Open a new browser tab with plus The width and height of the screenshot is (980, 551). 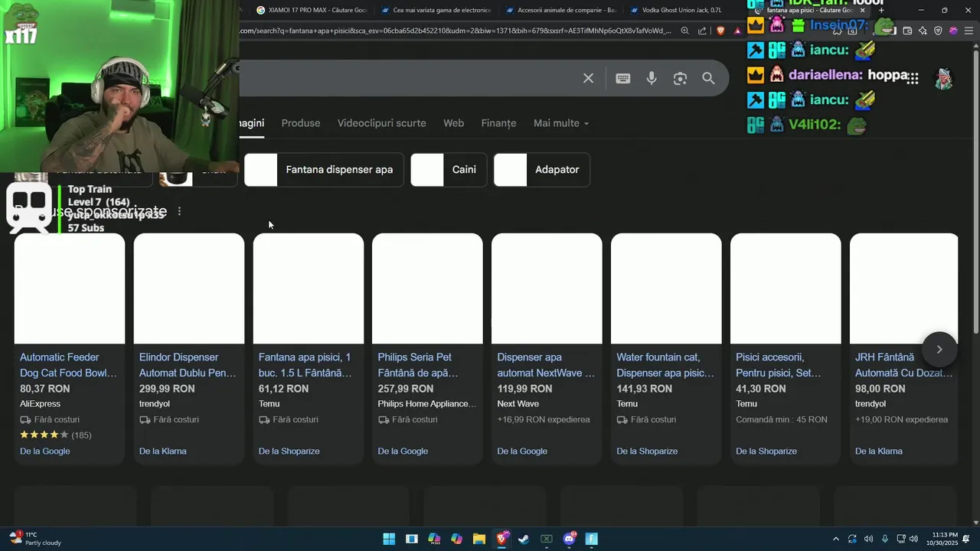coord(881,10)
